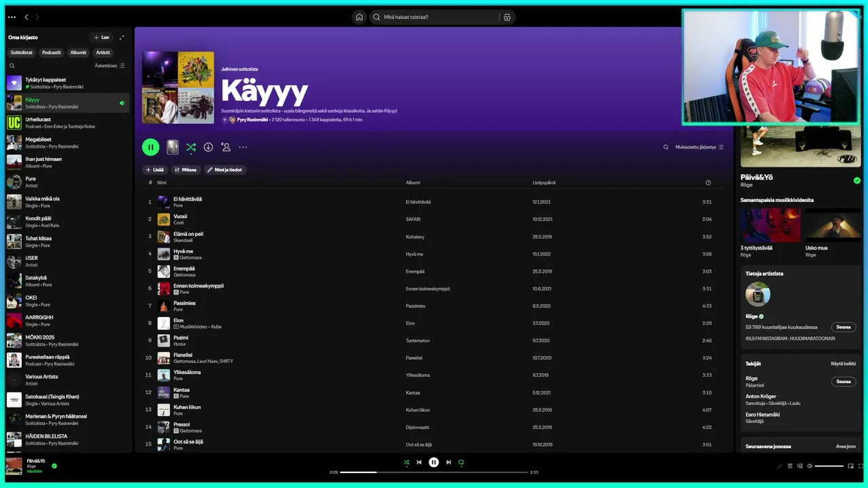Skip to the next track
The image size is (868, 488).
[448, 462]
